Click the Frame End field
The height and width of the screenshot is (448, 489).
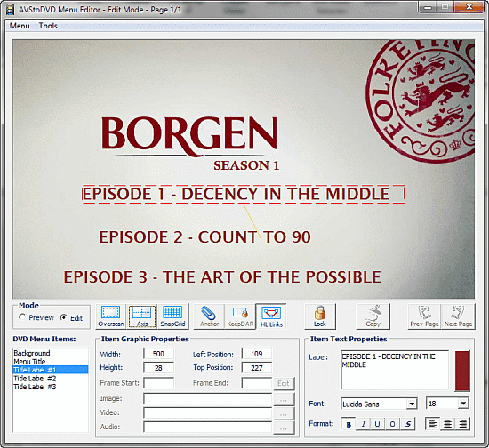(257, 383)
